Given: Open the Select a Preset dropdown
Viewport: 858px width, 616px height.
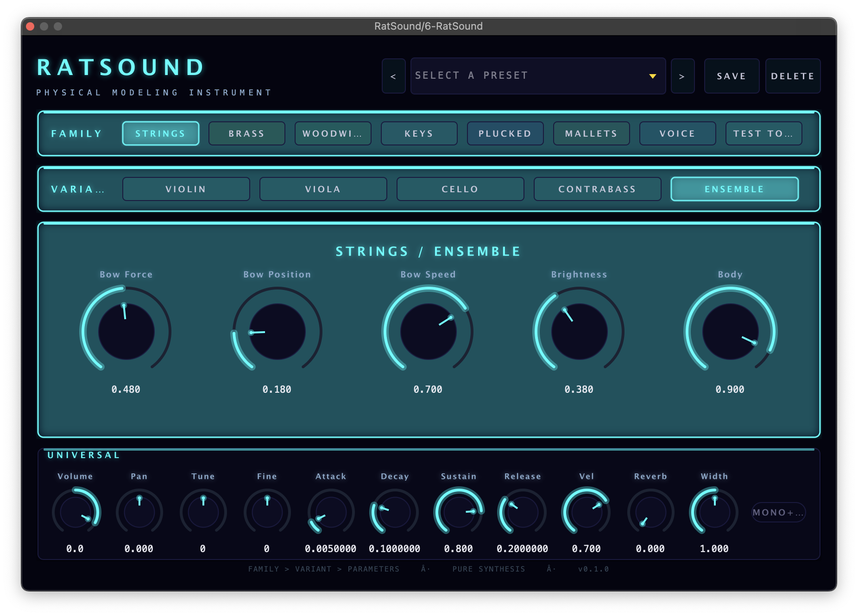Looking at the screenshot, I should (x=538, y=76).
